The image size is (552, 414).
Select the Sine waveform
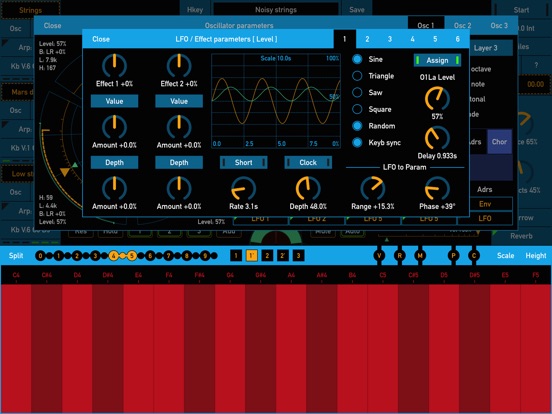pyautogui.click(x=357, y=59)
